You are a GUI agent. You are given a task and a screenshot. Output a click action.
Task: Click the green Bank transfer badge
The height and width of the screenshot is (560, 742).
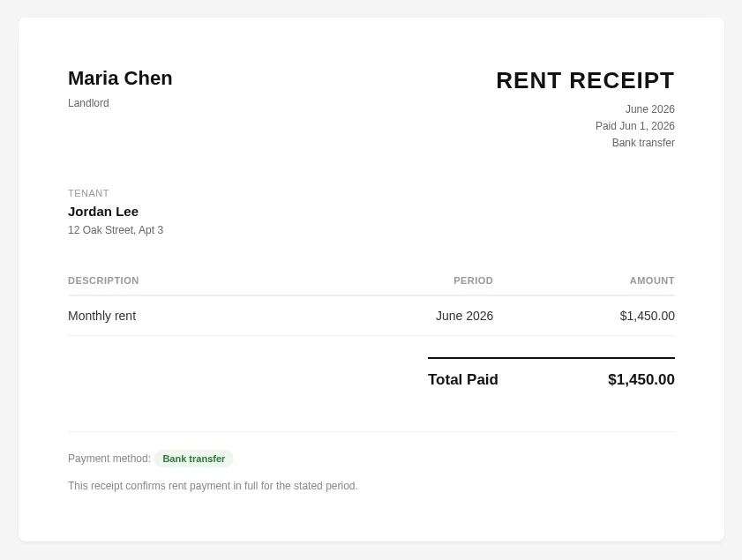pyautogui.click(x=193, y=459)
